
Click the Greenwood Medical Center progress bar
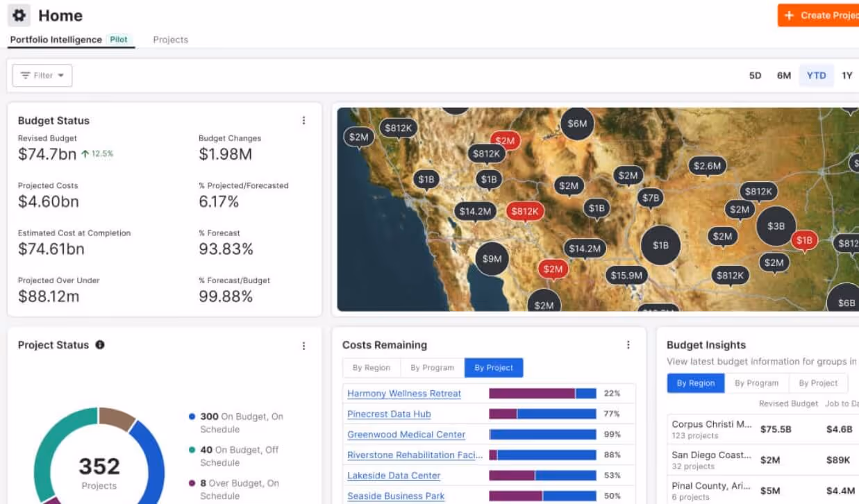[542, 435]
